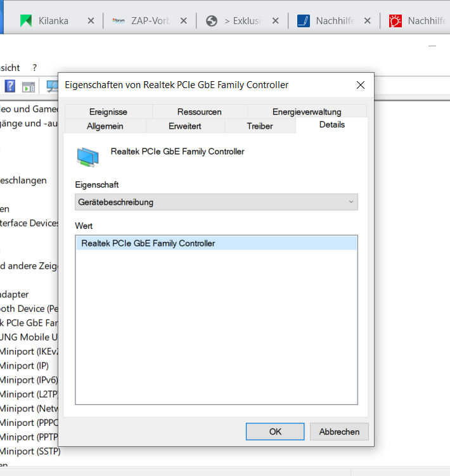Viewport: 450px width, 476px height.
Task: Click the ZAP-Vorb tab forum favicon
Action: 119,21
